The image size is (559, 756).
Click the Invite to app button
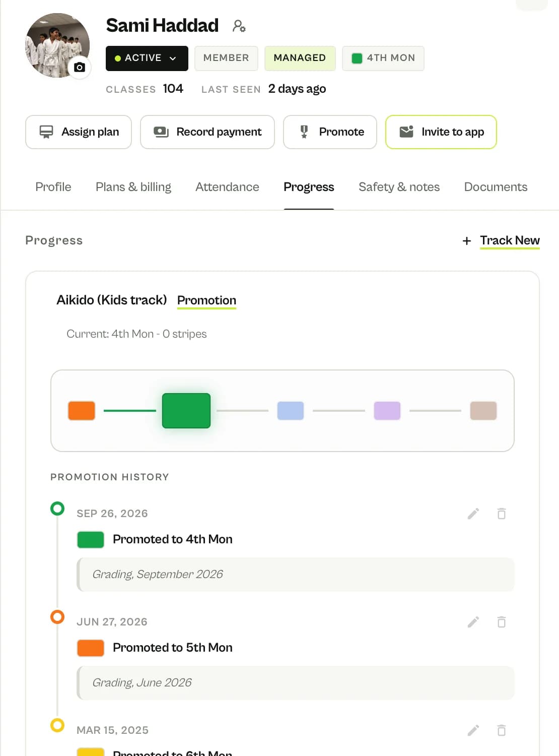point(441,132)
